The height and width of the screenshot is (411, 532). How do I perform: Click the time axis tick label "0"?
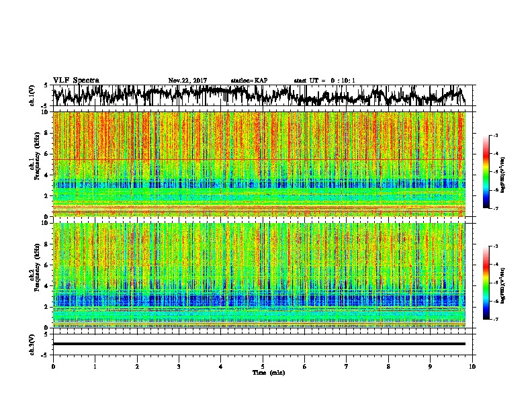tap(53, 367)
